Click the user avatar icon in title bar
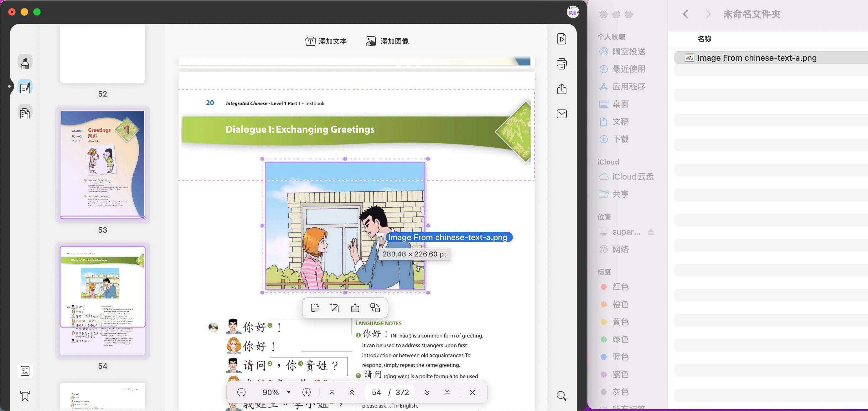 point(572,12)
